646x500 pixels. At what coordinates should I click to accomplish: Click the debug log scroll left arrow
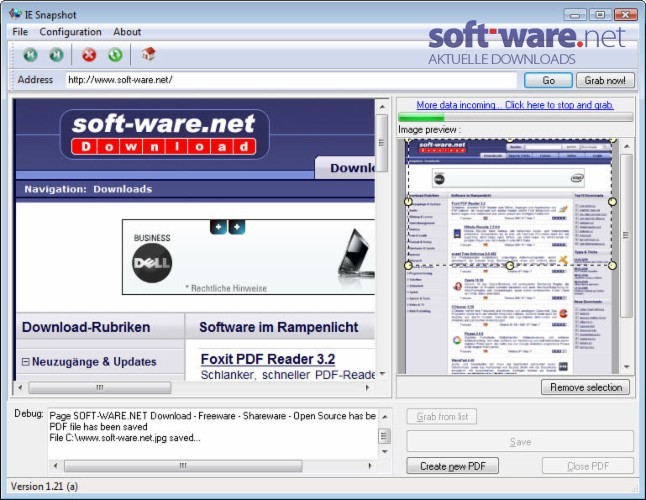coord(56,466)
